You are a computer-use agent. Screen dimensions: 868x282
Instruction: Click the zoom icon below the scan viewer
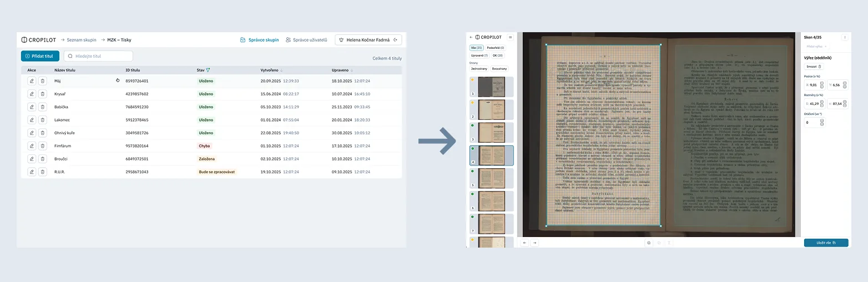[x=649, y=243]
